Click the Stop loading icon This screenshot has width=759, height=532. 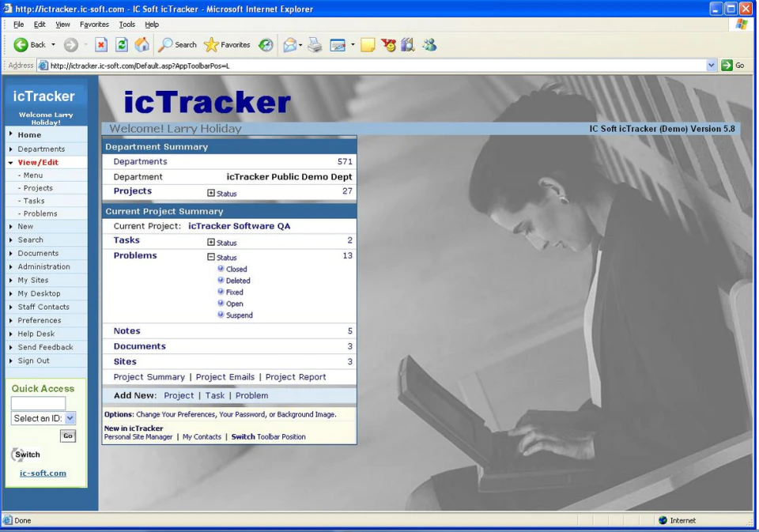[x=100, y=45]
